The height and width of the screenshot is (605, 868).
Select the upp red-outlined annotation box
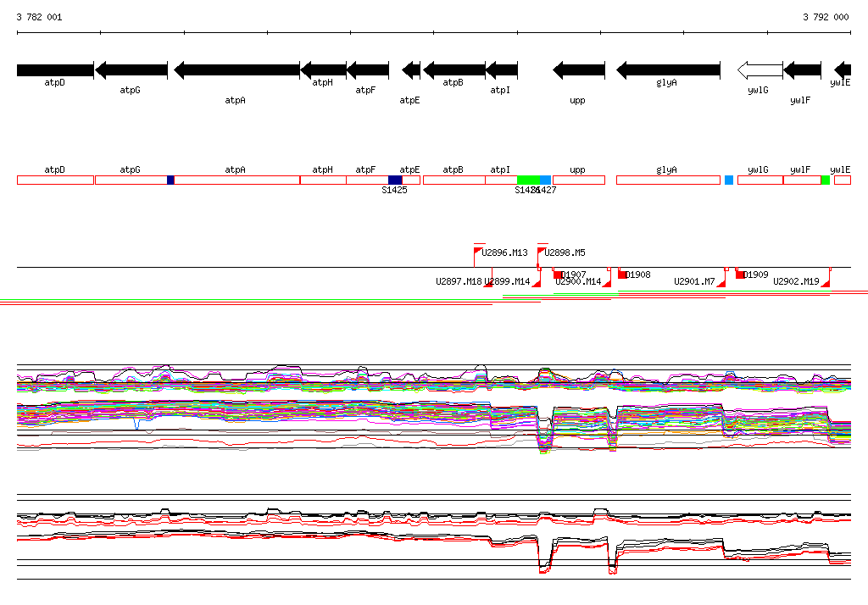click(578, 180)
